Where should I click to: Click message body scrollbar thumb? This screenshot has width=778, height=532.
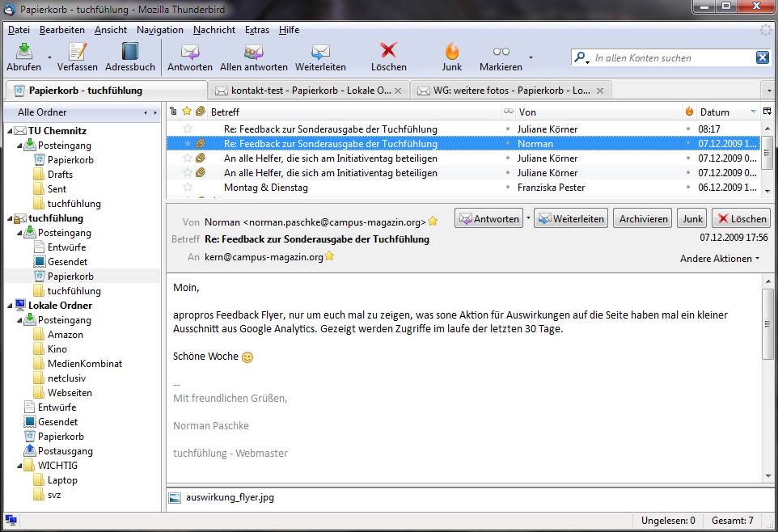point(767,324)
